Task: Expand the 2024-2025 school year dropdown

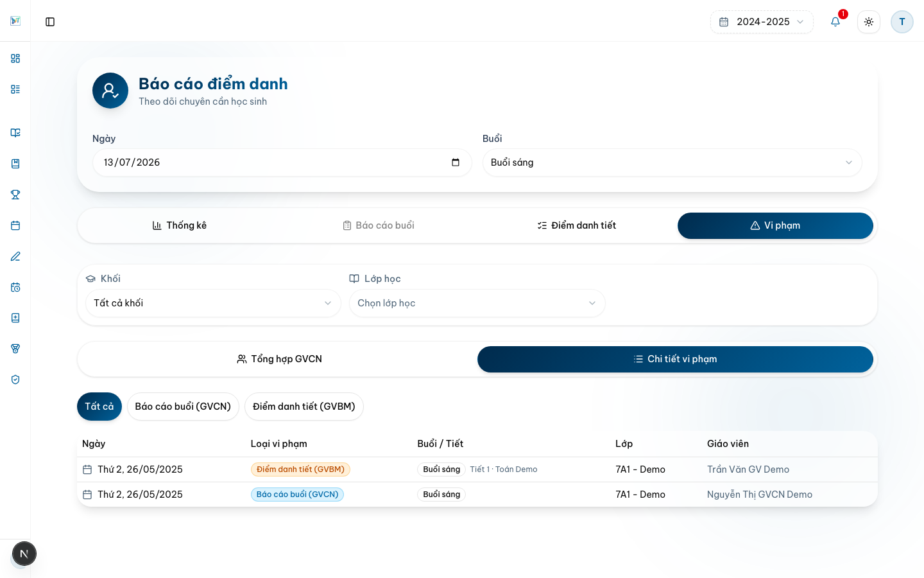Action: pyautogui.click(x=762, y=22)
